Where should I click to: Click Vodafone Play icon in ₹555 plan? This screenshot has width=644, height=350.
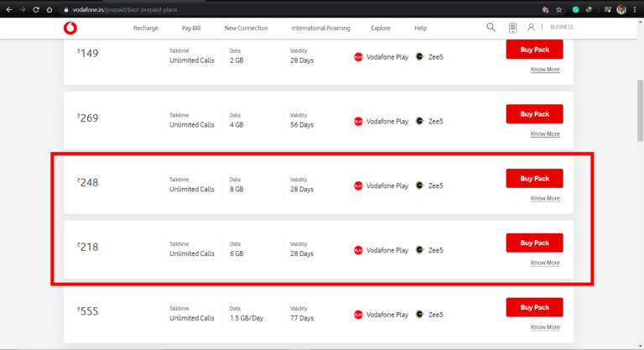tap(358, 315)
